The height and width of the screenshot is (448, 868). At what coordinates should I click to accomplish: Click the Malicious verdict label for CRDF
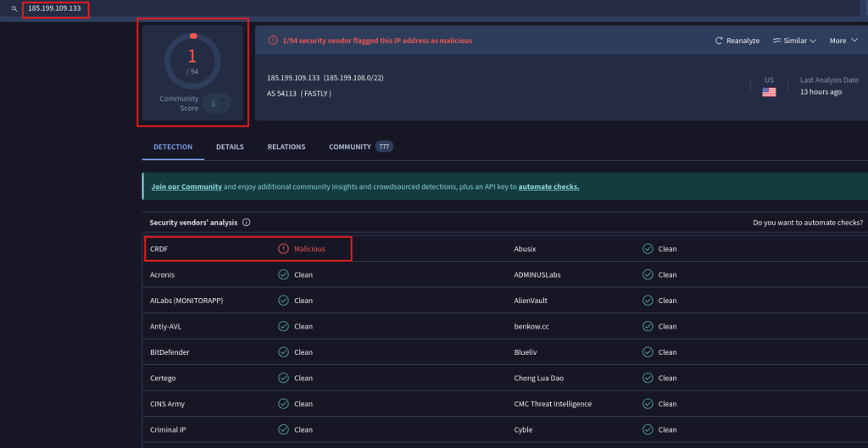(x=309, y=249)
